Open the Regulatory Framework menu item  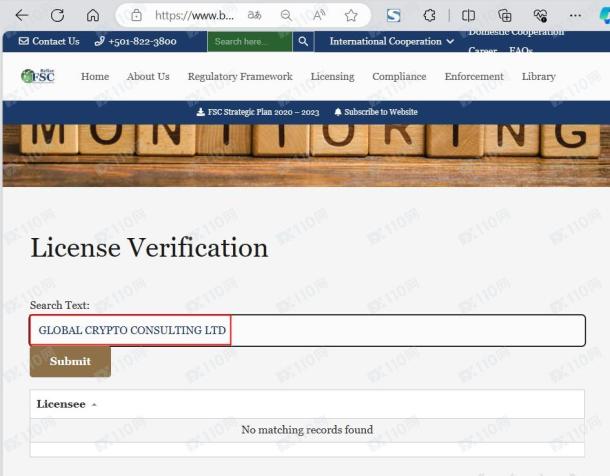click(x=240, y=77)
